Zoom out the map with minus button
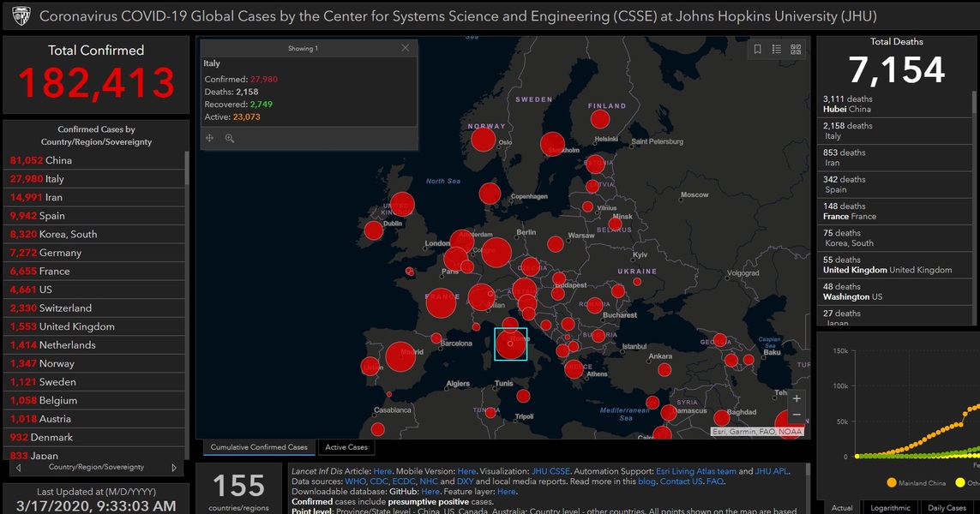 (x=797, y=415)
